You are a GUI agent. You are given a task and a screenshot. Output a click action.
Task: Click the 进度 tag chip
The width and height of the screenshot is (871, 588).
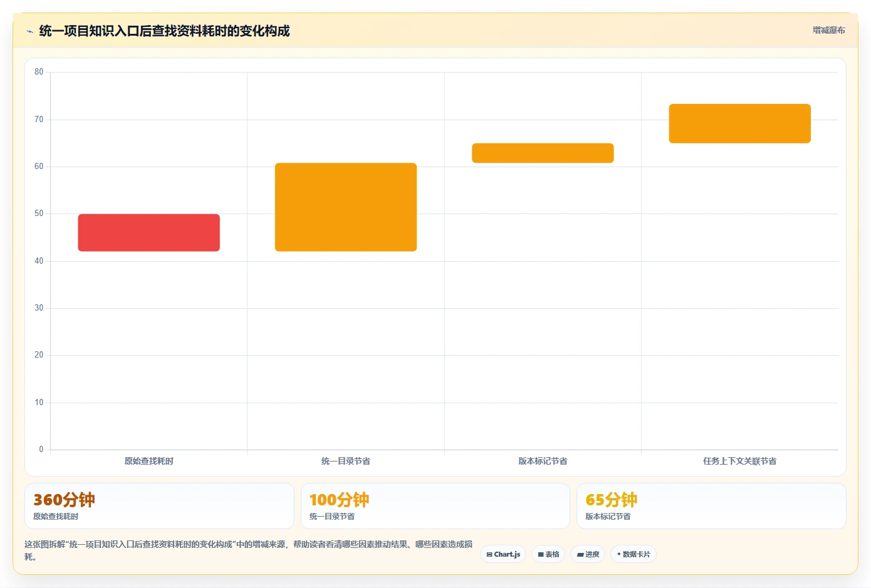588,554
